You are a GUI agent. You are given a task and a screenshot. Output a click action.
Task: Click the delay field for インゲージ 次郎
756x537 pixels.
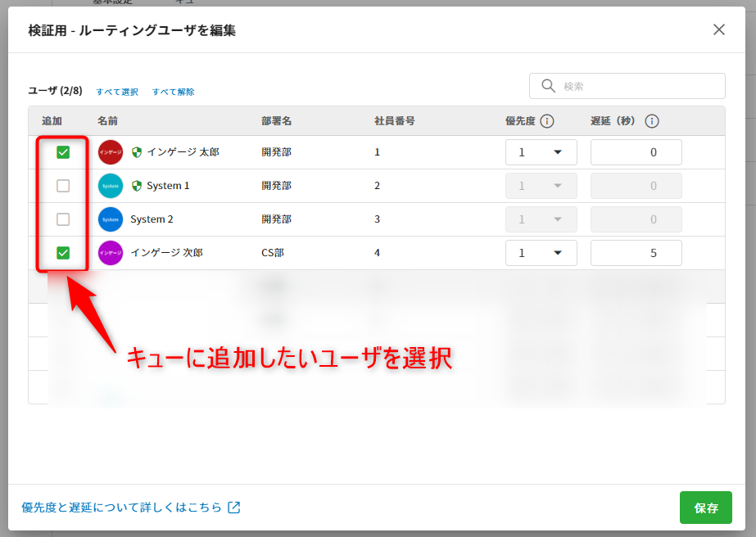tap(636, 253)
